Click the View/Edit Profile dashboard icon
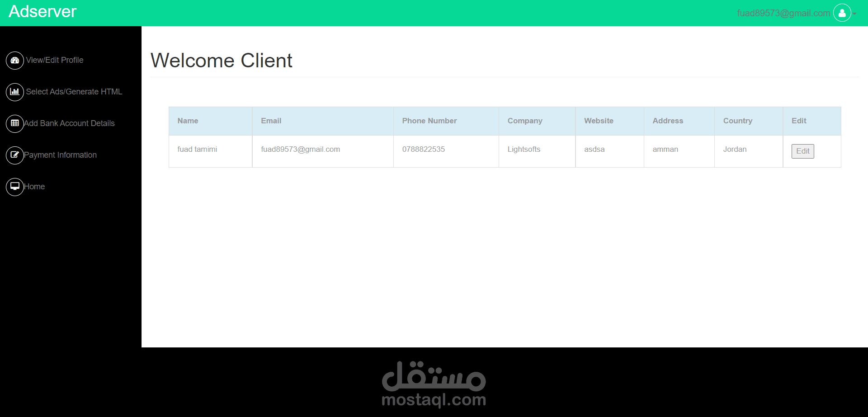The width and height of the screenshot is (868, 417). pos(15,60)
